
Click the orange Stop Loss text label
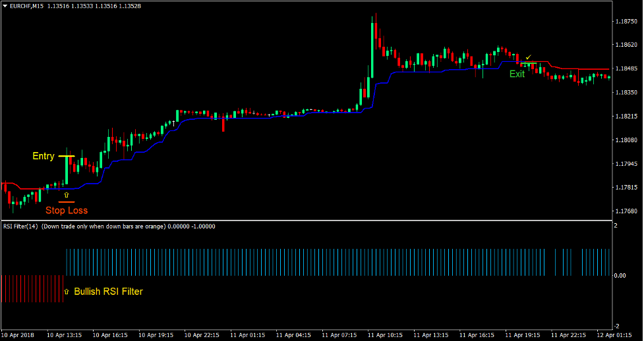click(x=66, y=211)
